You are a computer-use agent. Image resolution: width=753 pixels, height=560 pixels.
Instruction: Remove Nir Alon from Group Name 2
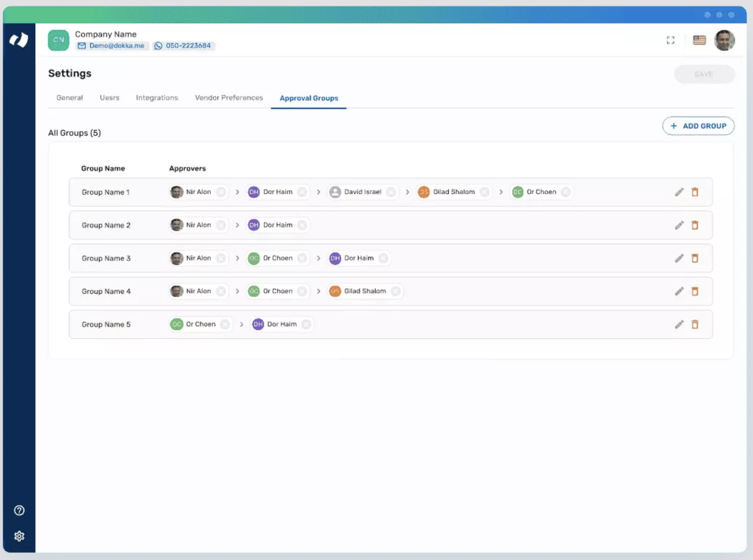tap(221, 225)
